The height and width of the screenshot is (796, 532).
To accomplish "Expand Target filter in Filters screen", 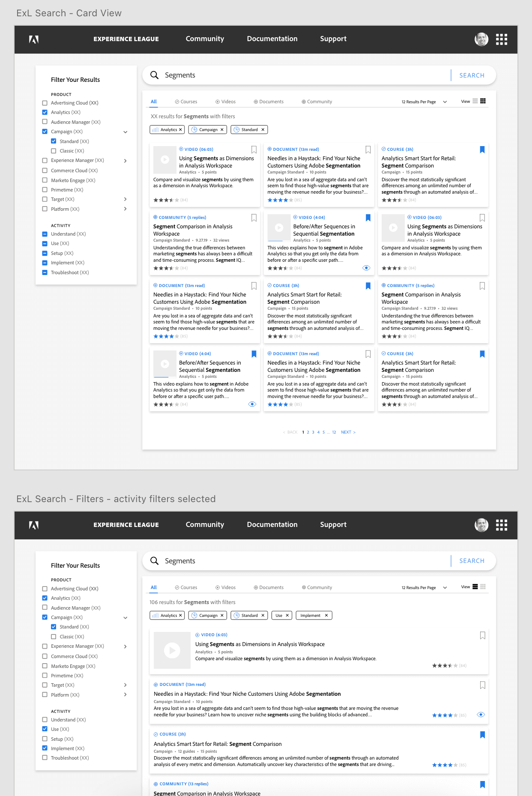I will [126, 685].
